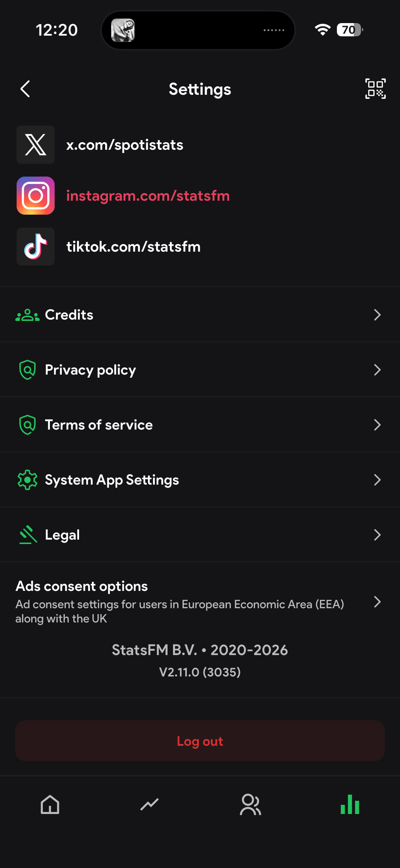400x868 pixels.
Task: Open the QR code scanner icon
Action: point(375,89)
